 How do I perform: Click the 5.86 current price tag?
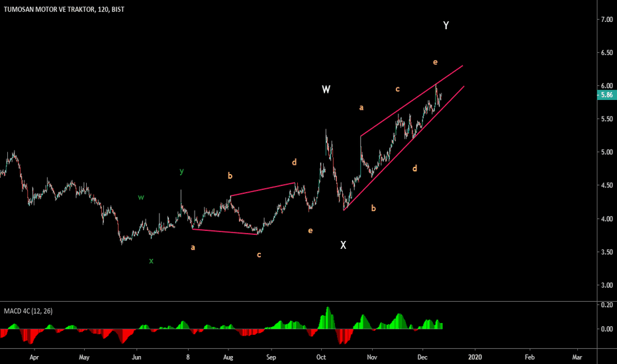point(607,95)
